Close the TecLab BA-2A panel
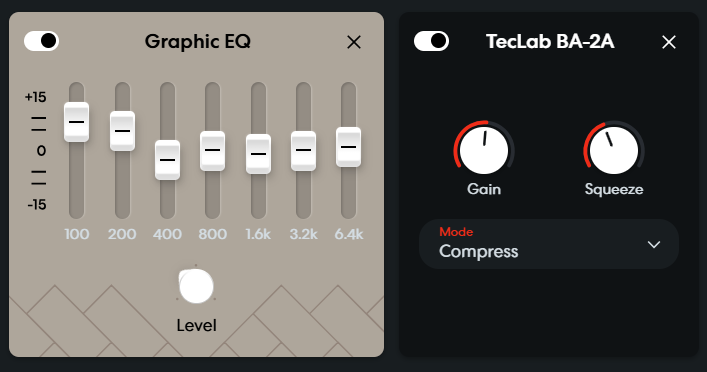This screenshot has width=707, height=372. (669, 42)
